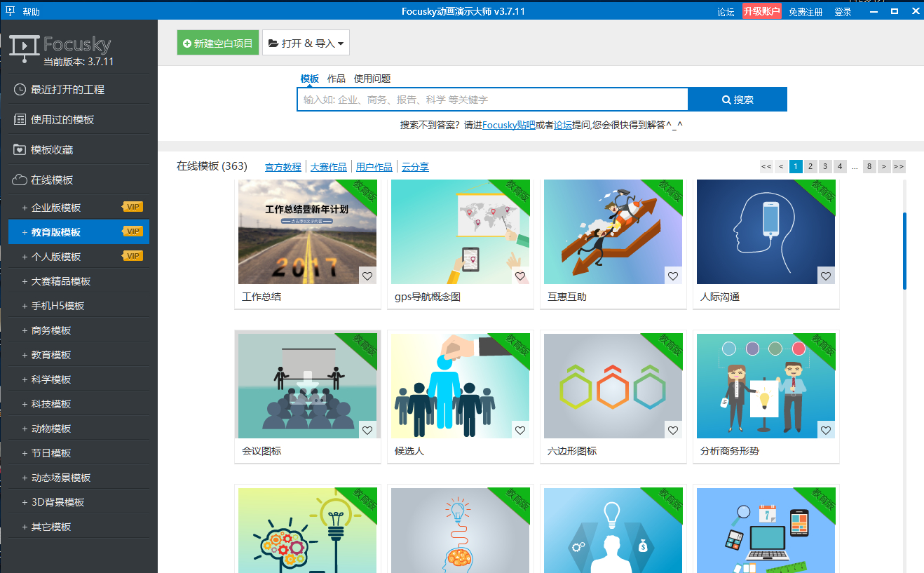Open the 六边形图标 template thumbnail
924x573 pixels.
click(613, 386)
